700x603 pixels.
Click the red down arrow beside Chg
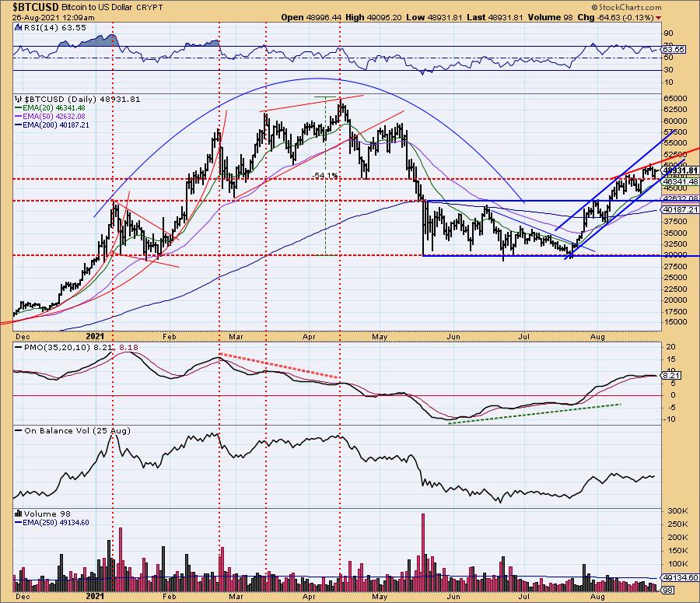[659, 18]
